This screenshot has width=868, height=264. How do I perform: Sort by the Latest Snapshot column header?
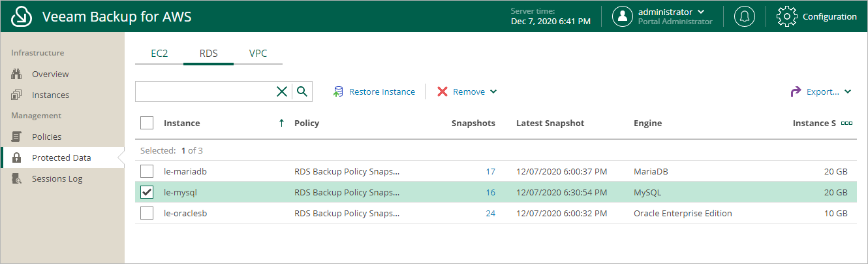click(x=550, y=123)
